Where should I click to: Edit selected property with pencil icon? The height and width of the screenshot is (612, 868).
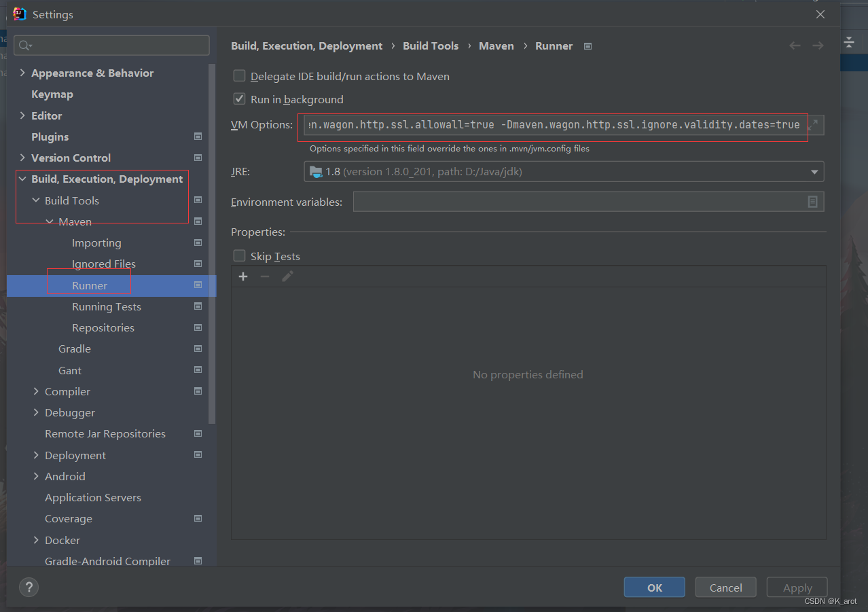click(287, 276)
